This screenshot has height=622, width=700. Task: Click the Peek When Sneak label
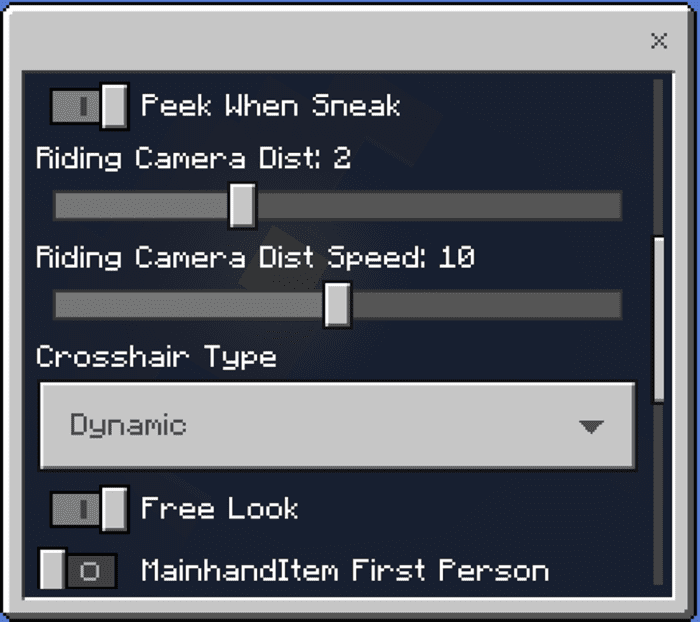point(271,106)
